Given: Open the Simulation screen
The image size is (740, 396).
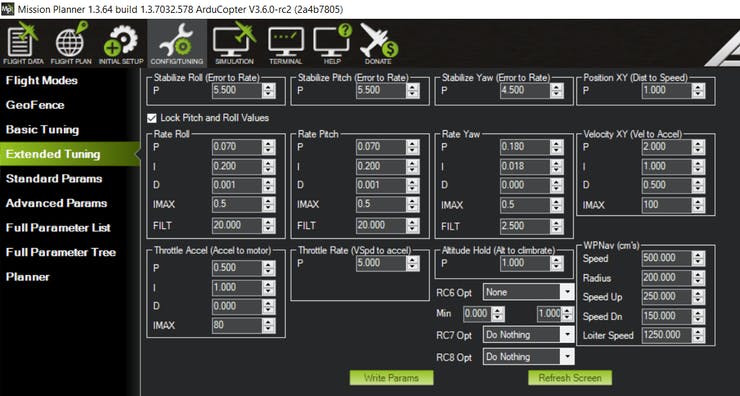Looking at the screenshot, I should point(234,43).
